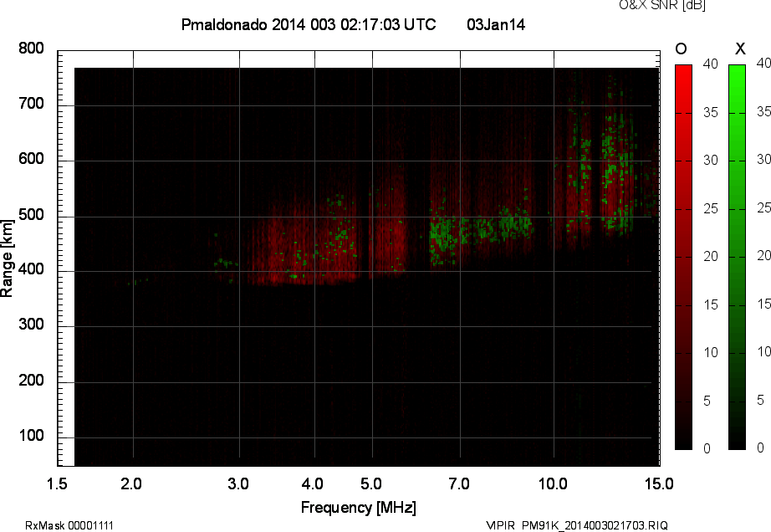This screenshot has height=532, width=771.
Task: Click the 30 dB label beside red bar
Action: (x=711, y=161)
